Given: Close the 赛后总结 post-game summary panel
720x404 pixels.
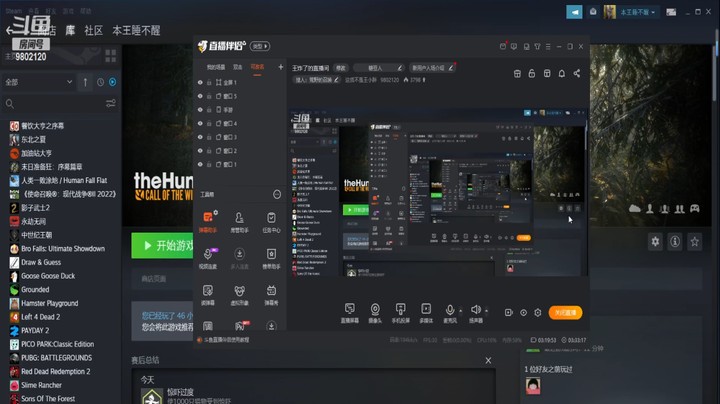Looking at the screenshot, I should point(488,361).
